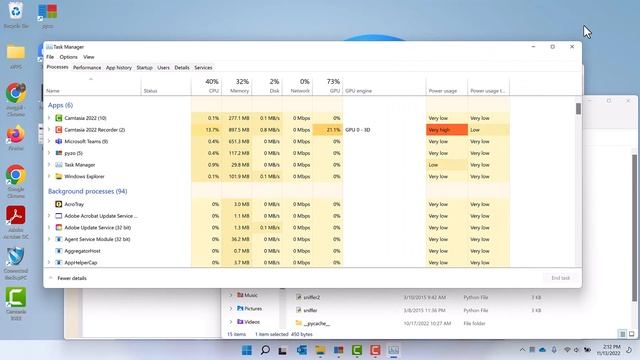Sort processes by Memory column header
The width and height of the screenshot is (640, 360).
pos(237,86)
